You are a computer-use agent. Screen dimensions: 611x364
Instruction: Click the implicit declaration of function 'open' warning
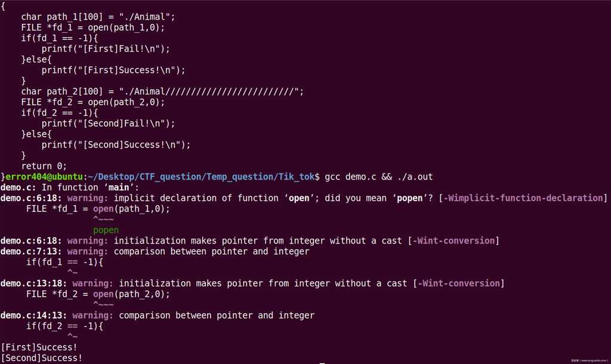tap(240, 198)
